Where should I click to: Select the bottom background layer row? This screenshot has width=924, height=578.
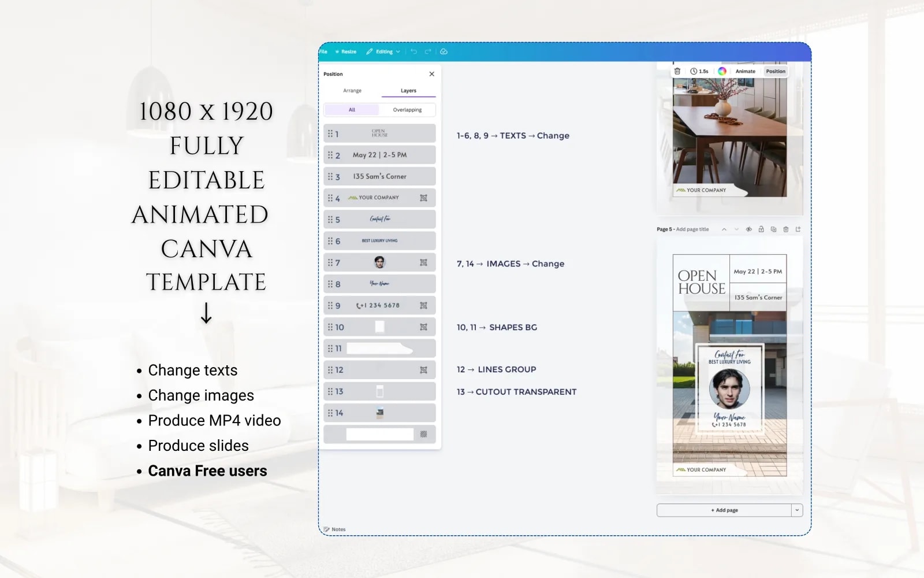[379, 434]
